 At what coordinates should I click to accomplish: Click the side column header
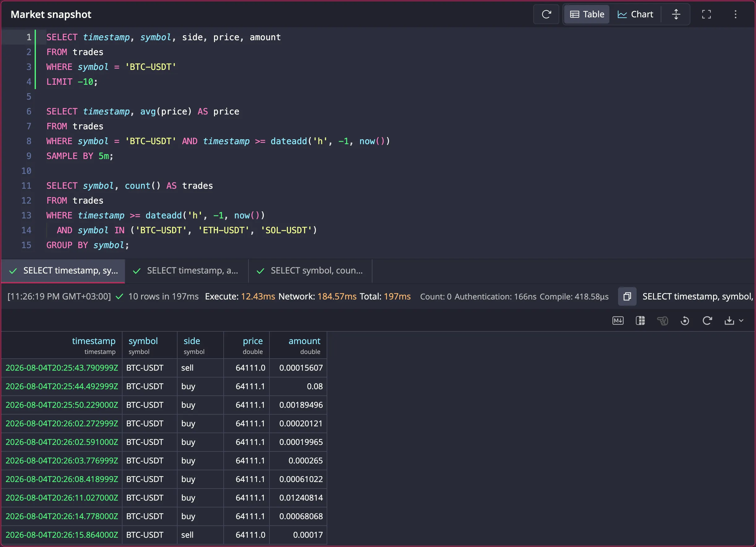(x=200, y=346)
